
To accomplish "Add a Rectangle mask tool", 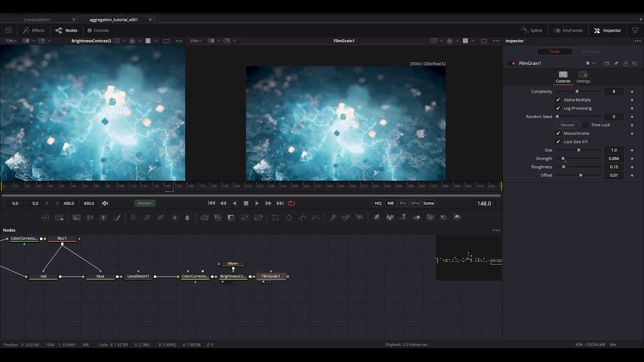I will click(275, 218).
